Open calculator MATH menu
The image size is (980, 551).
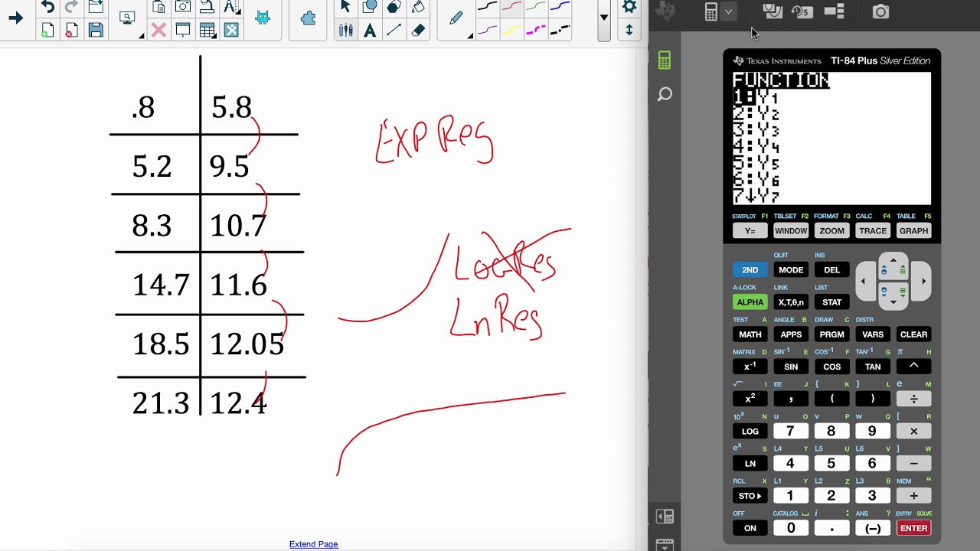tap(750, 334)
